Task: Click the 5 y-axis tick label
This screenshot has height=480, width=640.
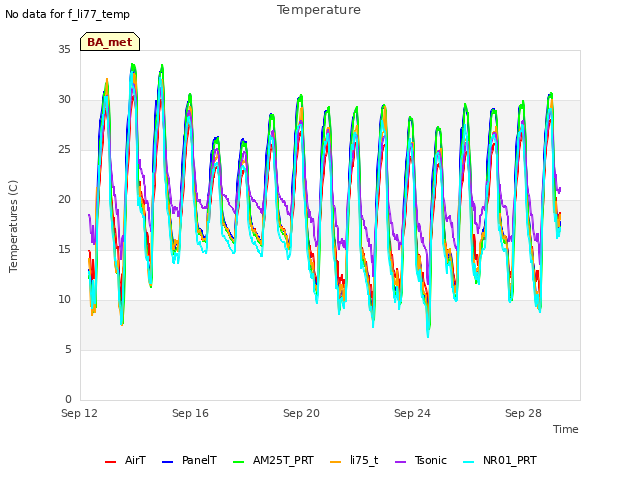Action: tap(68, 350)
